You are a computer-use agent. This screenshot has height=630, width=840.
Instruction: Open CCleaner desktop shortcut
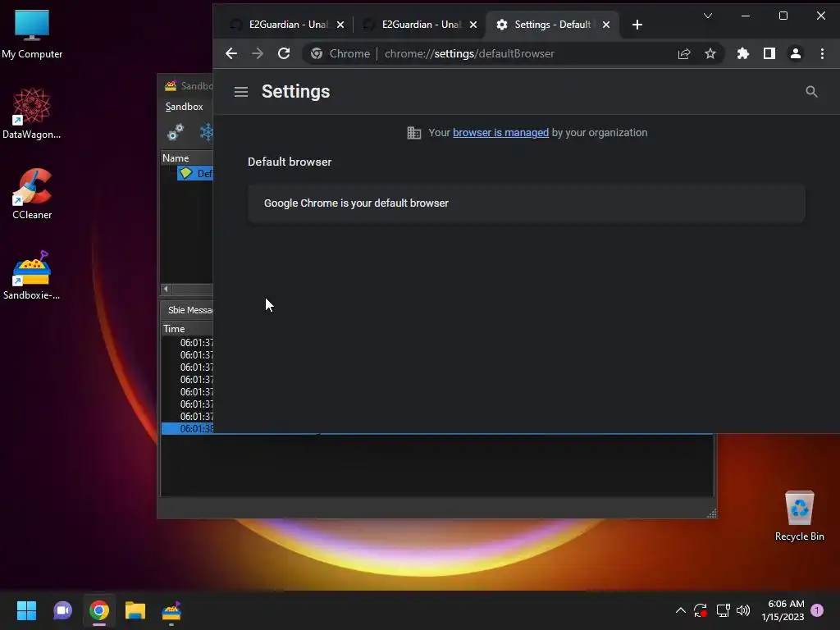pyautogui.click(x=32, y=194)
